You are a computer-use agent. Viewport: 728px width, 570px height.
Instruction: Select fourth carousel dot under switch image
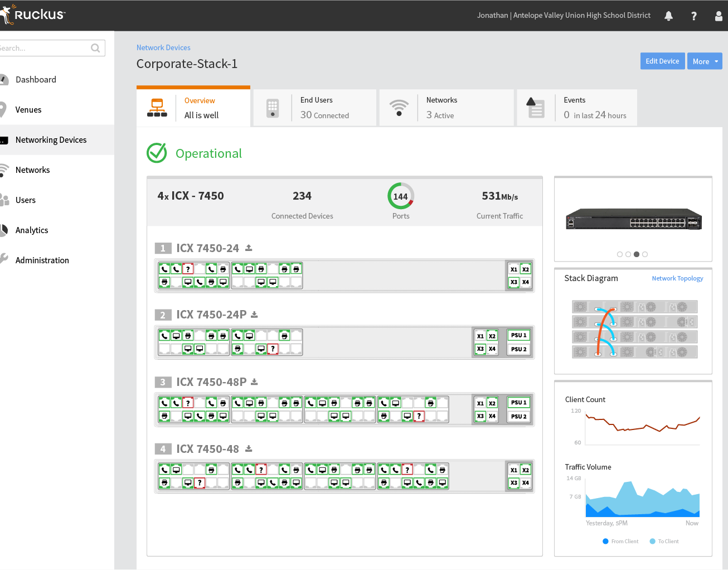click(x=645, y=254)
